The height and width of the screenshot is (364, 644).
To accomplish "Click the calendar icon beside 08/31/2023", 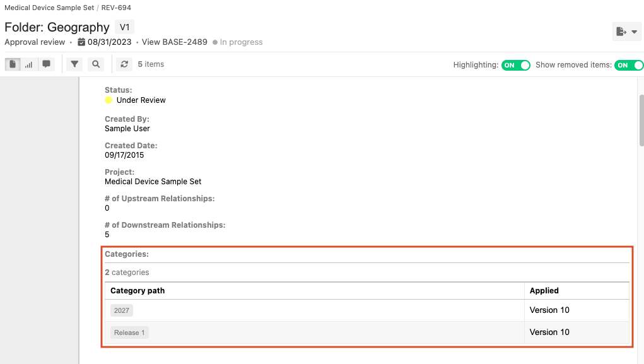I will point(81,42).
